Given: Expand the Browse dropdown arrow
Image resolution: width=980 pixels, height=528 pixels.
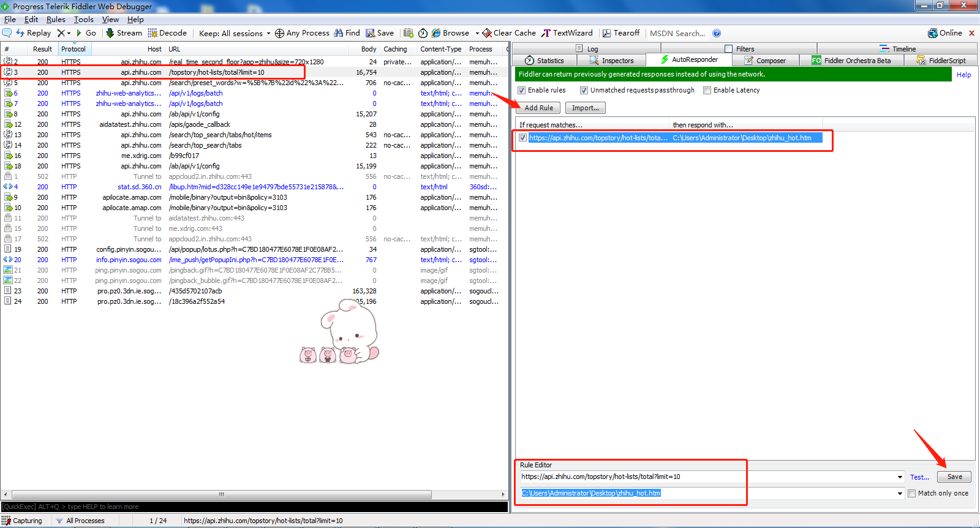Looking at the screenshot, I should pos(477,33).
